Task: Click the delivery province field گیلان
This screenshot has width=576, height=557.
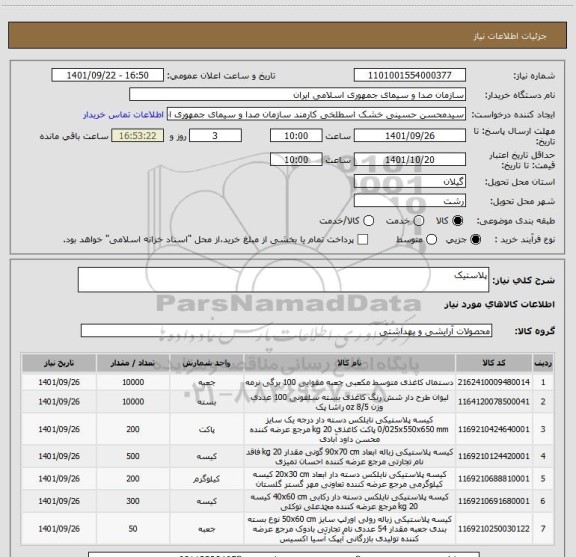Action: 410,182
